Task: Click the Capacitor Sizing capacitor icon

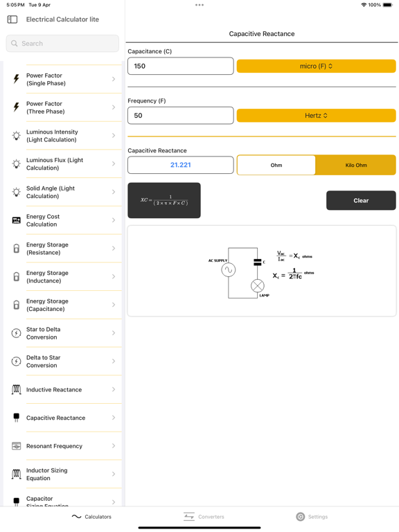Action: coord(17,502)
